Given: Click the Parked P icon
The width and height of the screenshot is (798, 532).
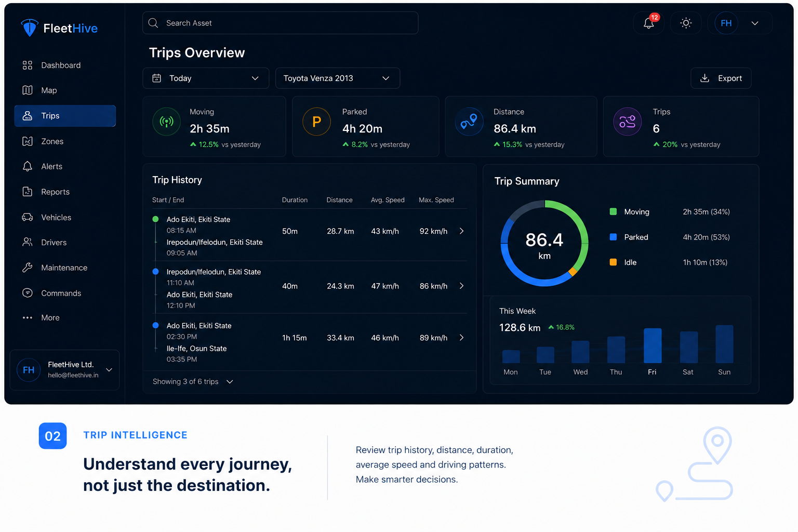Looking at the screenshot, I should [x=316, y=122].
